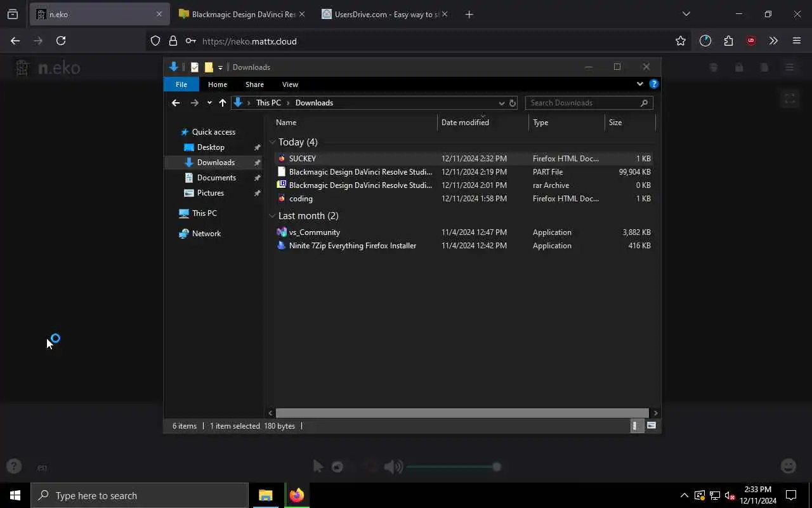
Task: Go back in File Explorer
Action: point(176,103)
